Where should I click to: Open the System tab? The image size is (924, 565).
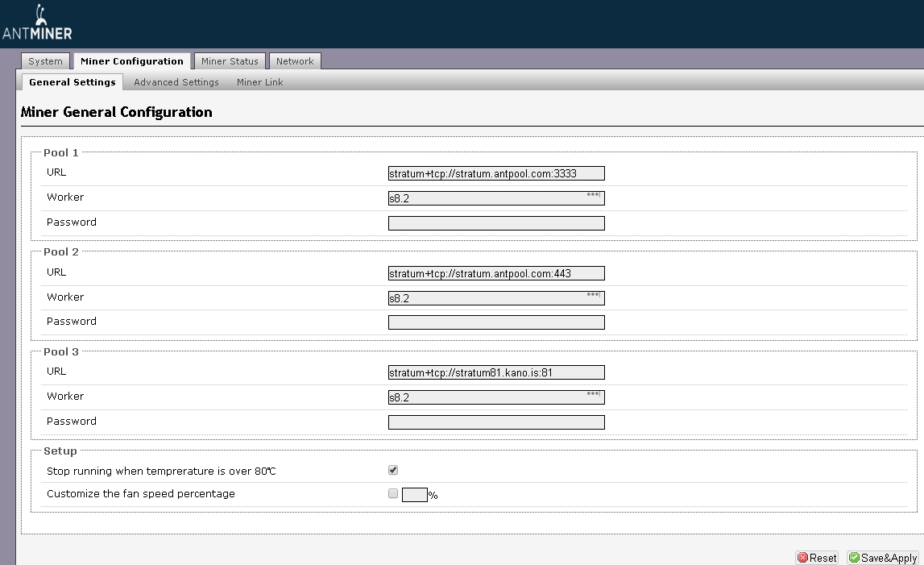tap(45, 61)
